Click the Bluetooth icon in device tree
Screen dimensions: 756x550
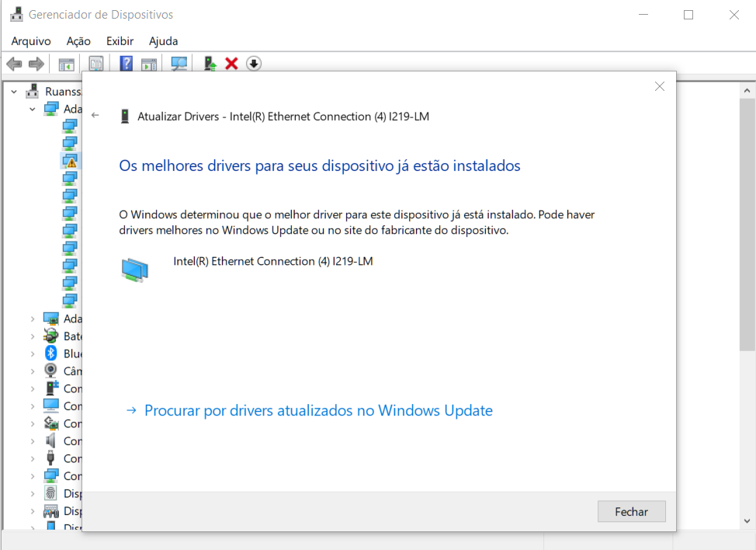click(x=51, y=353)
